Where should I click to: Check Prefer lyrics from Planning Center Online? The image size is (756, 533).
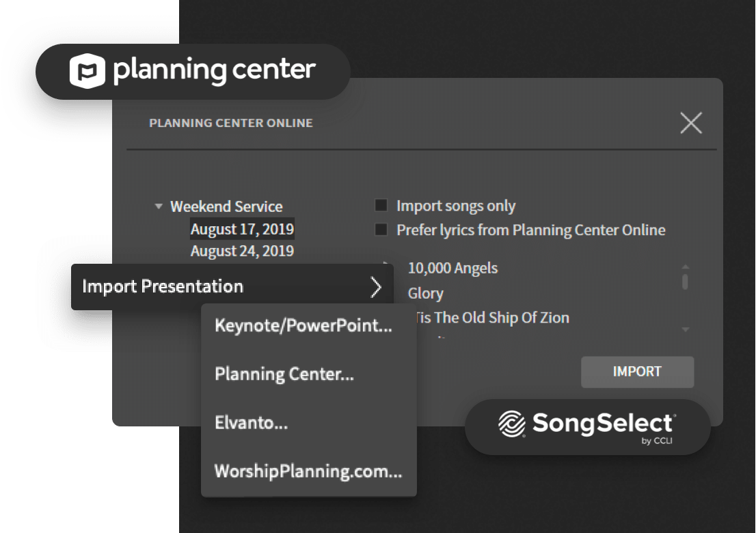[x=381, y=230]
